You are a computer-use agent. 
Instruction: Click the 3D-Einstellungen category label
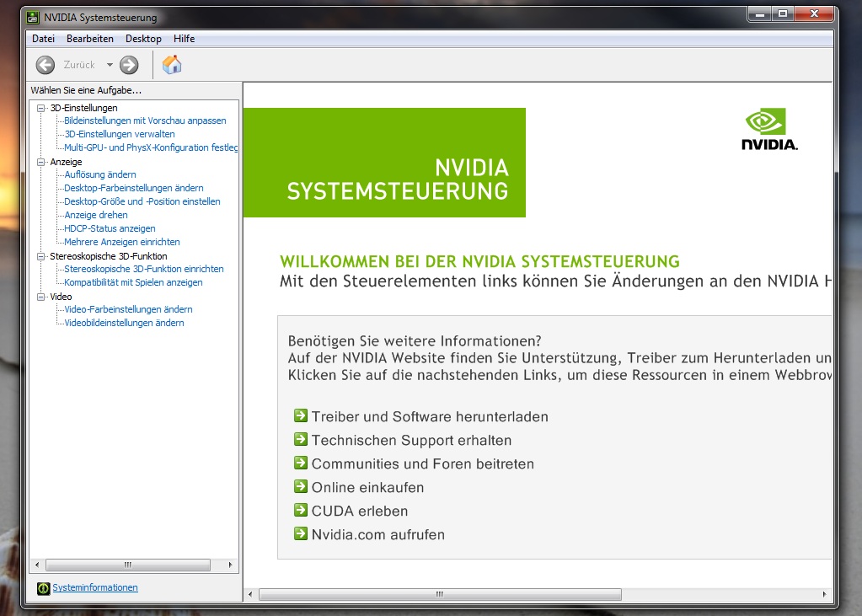click(83, 108)
